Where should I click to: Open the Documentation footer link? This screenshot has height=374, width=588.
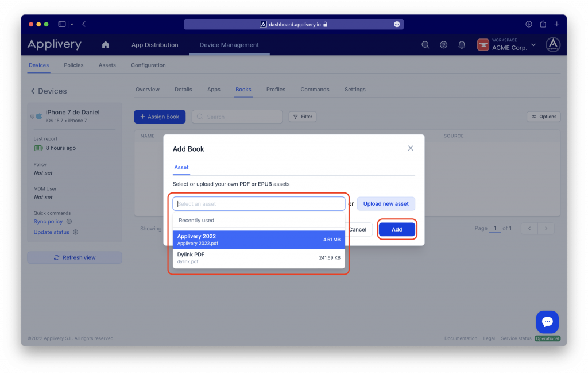(x=461, y=338)
